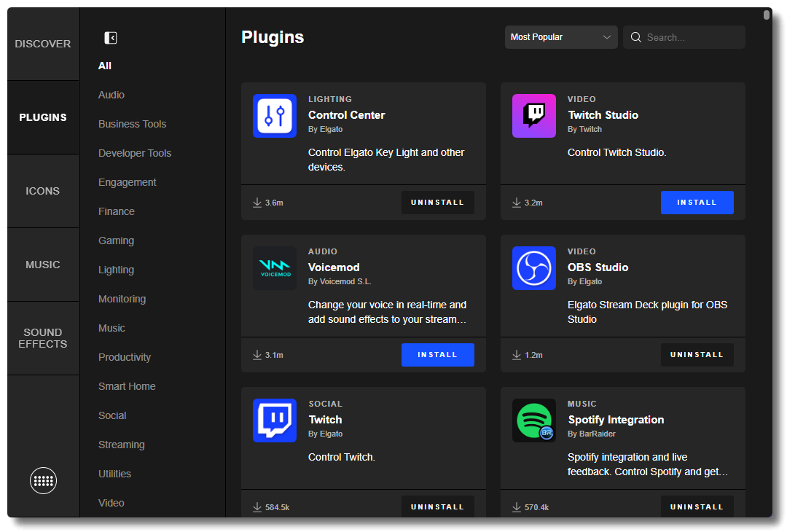The image size is (787, 532).
Task: Click the download icon beside 3.2m
Action: point(517,203)
